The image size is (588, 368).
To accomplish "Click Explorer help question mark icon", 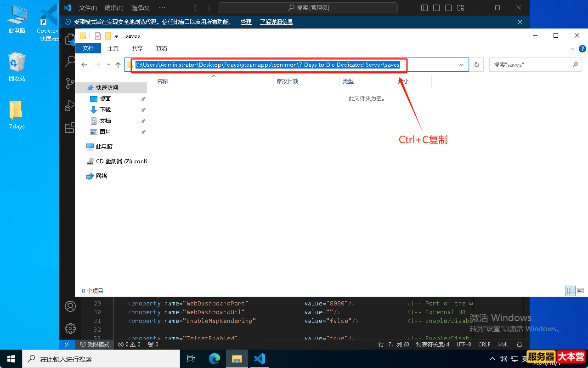I will click(582, 48).
